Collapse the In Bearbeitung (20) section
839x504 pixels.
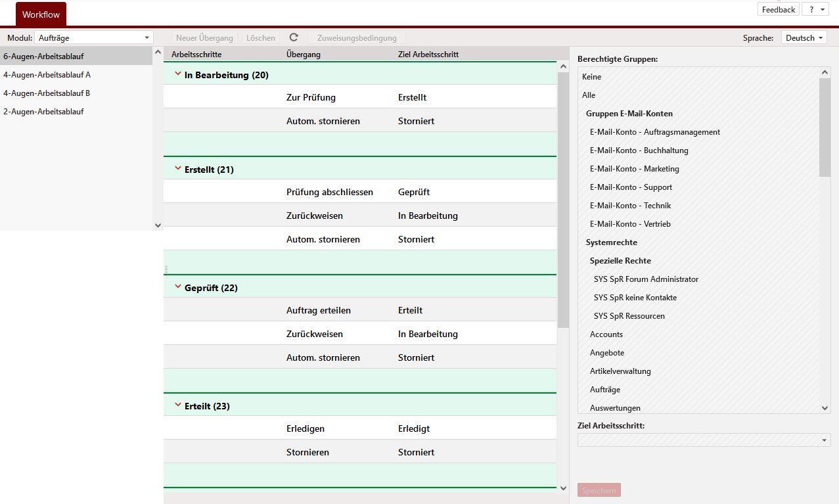(177, 74)
